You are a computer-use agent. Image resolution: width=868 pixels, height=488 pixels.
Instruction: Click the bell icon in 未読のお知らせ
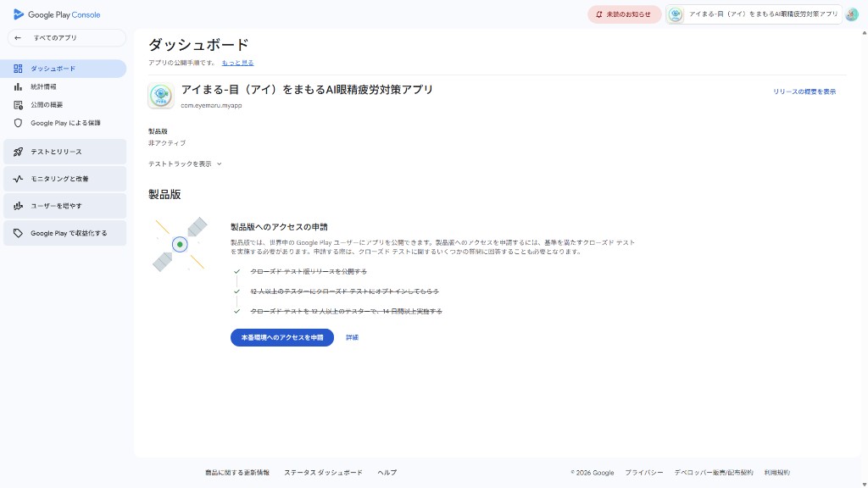click(x=598, y=14)
